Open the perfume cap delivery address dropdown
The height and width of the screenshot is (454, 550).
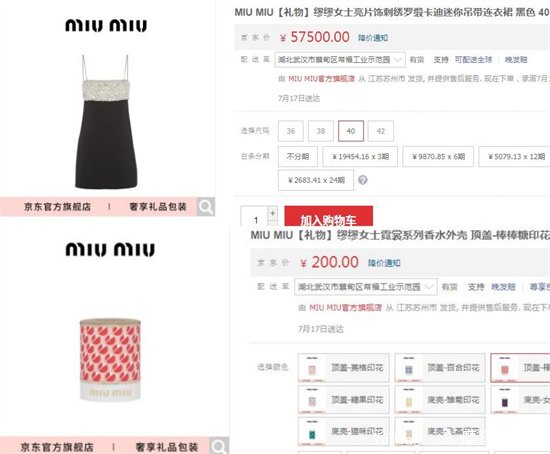click(365, 287)
